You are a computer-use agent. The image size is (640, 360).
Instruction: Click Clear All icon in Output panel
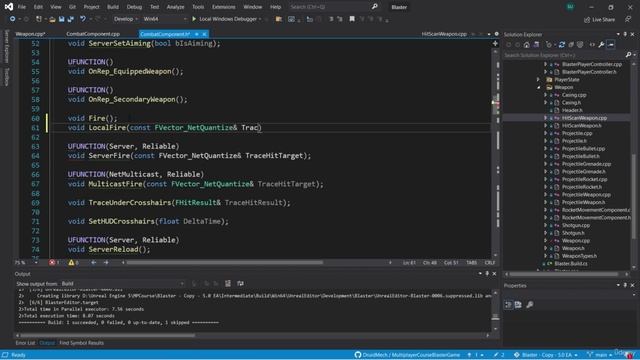pyautogui.click(x=228, y=283)
